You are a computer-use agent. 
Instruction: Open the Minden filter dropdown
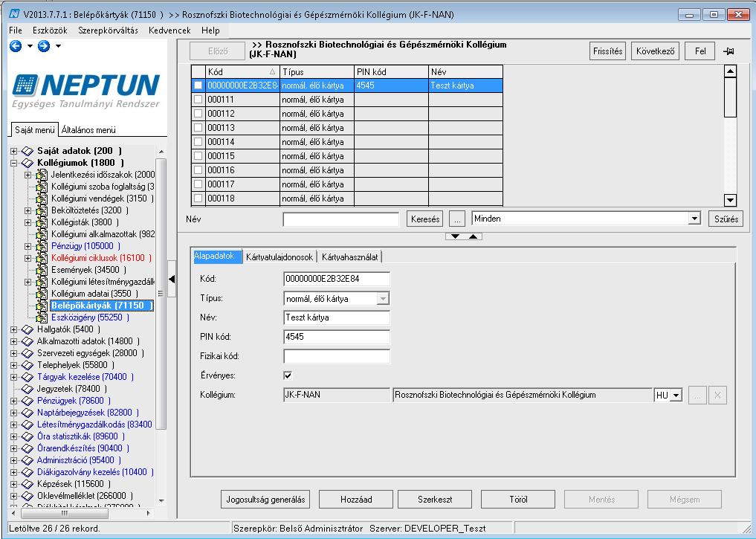694,219
